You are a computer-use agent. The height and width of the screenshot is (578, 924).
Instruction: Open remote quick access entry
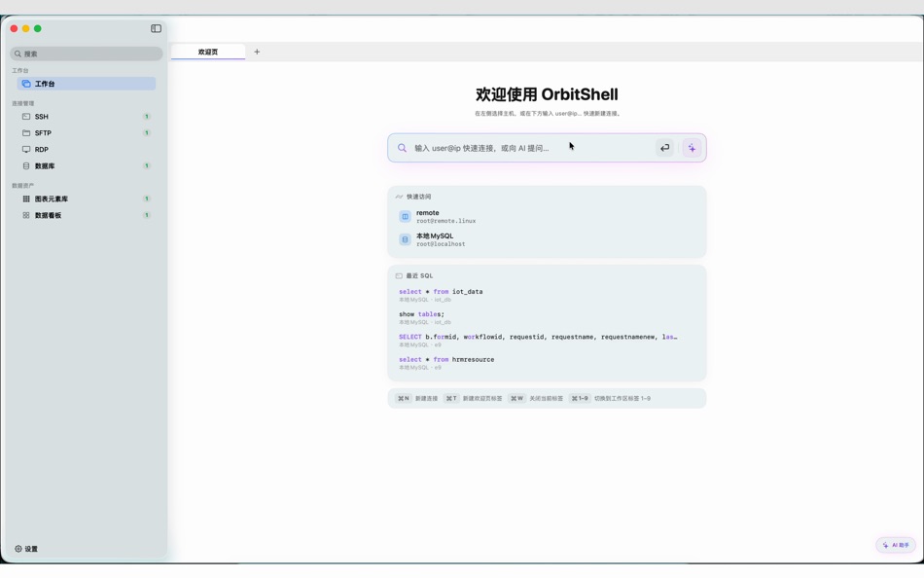[x=547, y=217]
